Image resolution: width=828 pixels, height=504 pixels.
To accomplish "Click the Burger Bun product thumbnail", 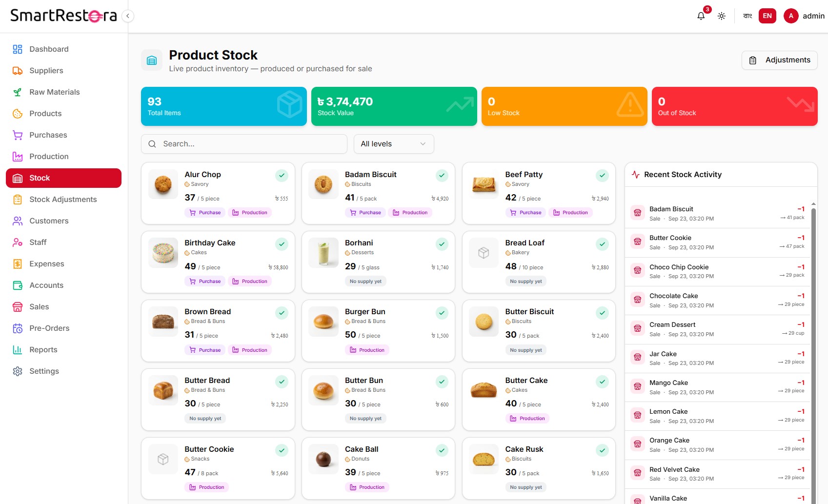I will (x=323, y=322).
